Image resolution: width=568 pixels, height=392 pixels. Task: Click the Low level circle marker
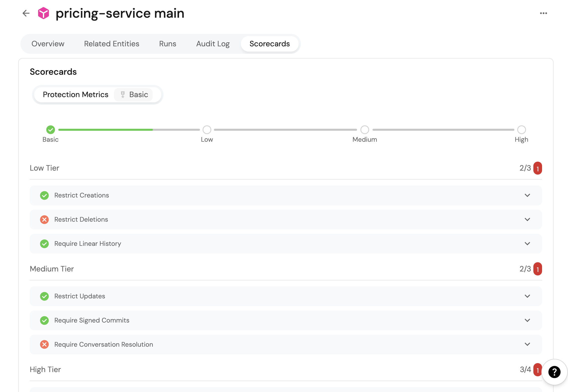coord(207,130)
